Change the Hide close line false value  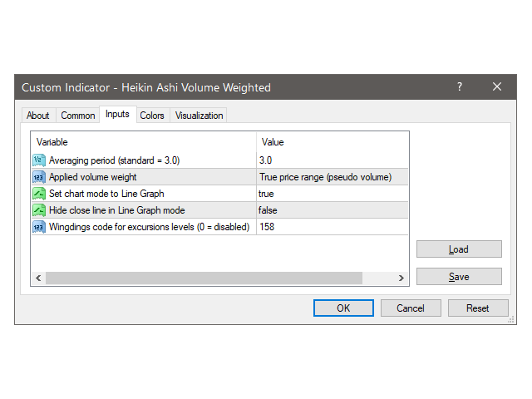tap(332, 210)
